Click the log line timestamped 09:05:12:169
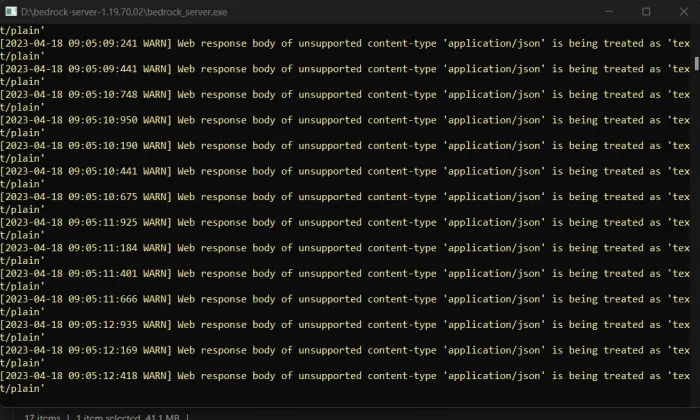Screen dimensions: 700x420 click(x=345, y=350)
